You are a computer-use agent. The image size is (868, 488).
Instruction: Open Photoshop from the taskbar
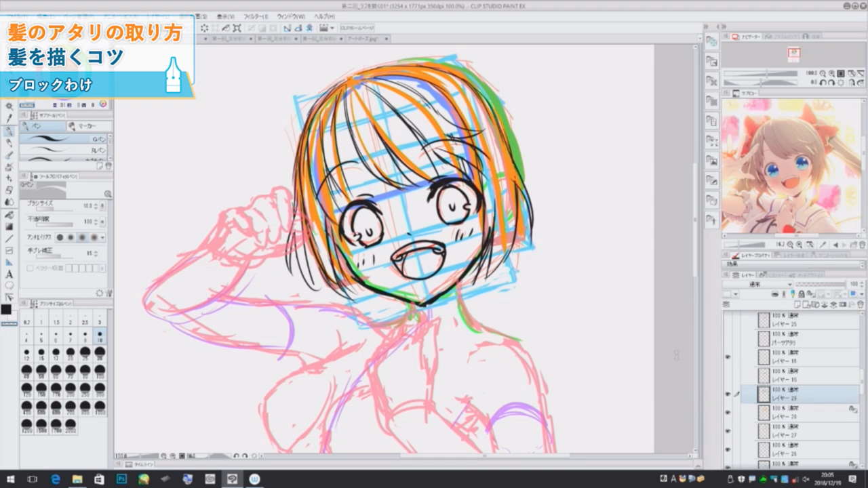click(x=121, y=479)
